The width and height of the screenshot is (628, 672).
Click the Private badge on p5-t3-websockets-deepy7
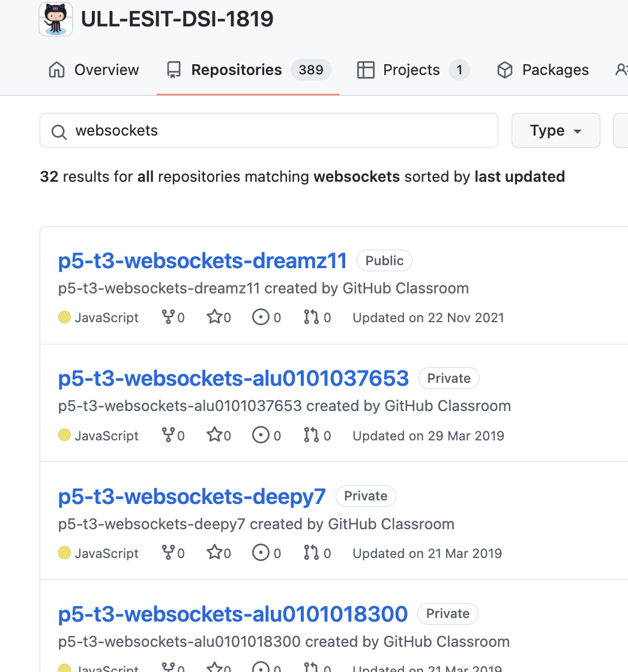(x=366, y=496)
